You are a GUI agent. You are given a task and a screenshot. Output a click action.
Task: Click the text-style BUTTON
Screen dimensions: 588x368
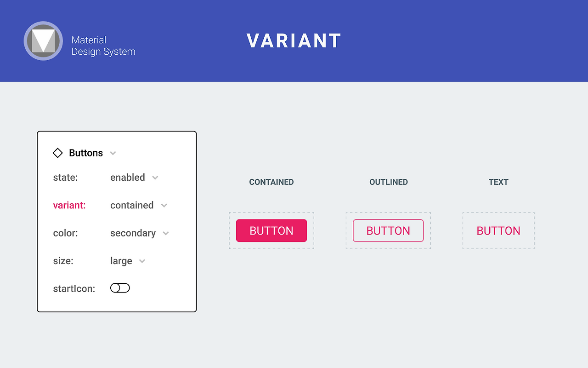pos(498,230)
